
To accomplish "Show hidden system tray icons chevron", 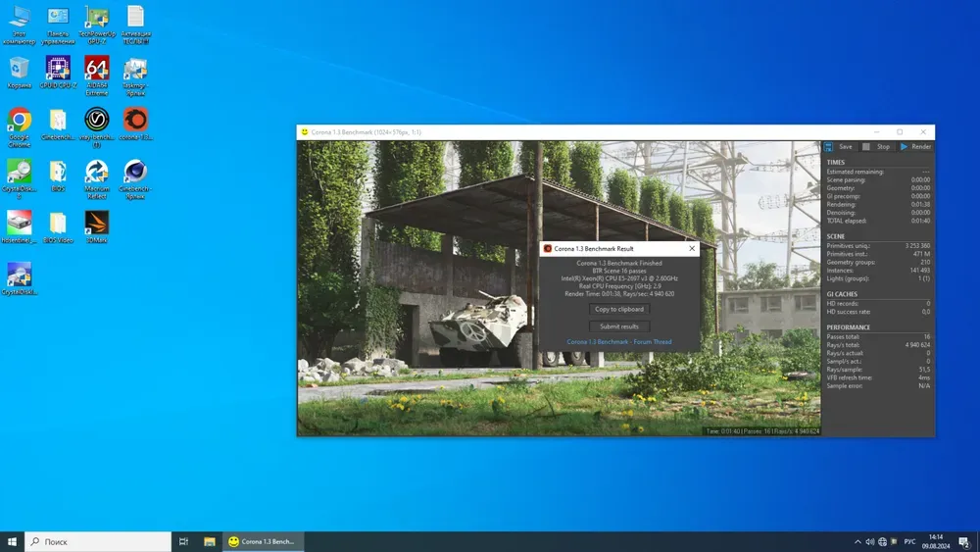I will pos(858,541).
